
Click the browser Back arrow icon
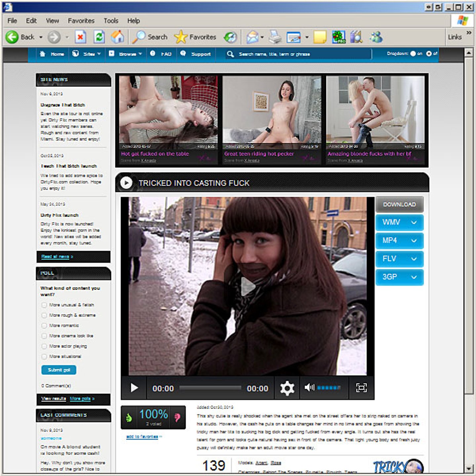click(x=12, y=37)
